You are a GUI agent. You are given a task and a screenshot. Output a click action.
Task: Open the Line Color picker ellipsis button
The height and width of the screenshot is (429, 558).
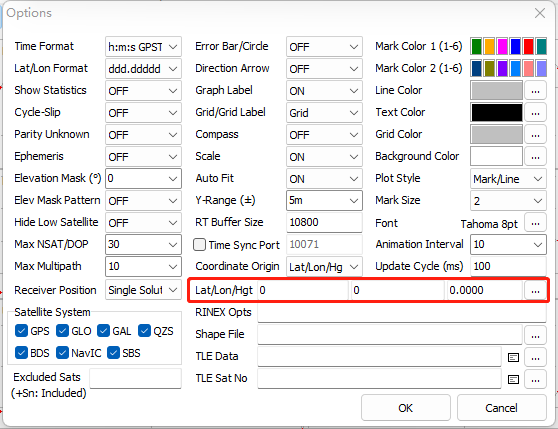click(x=535, y=91)
